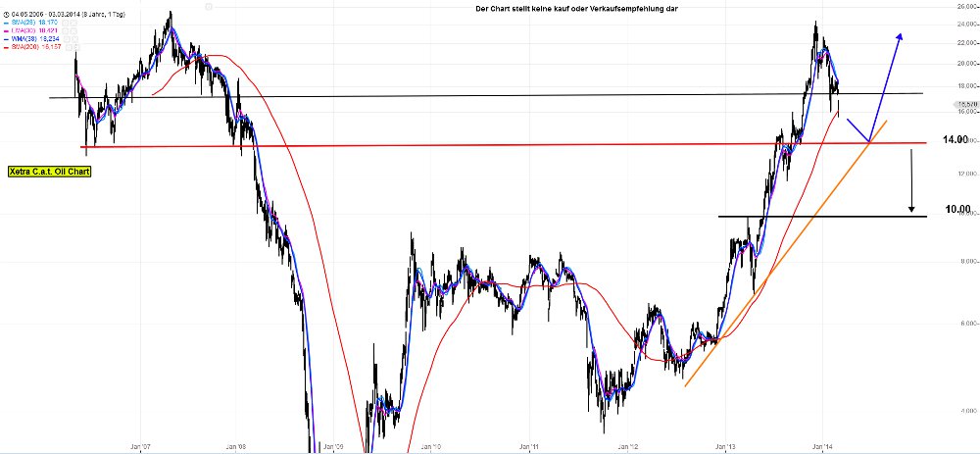Open settings icon next to EMA(30)
980x454 pixels.
point(66,30)
